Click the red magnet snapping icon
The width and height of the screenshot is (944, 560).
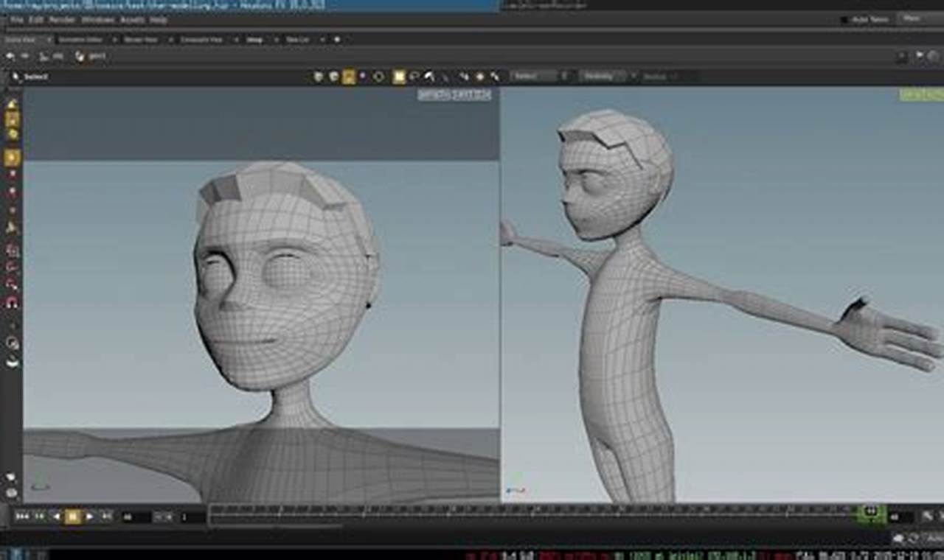click(x=12, y=302)
